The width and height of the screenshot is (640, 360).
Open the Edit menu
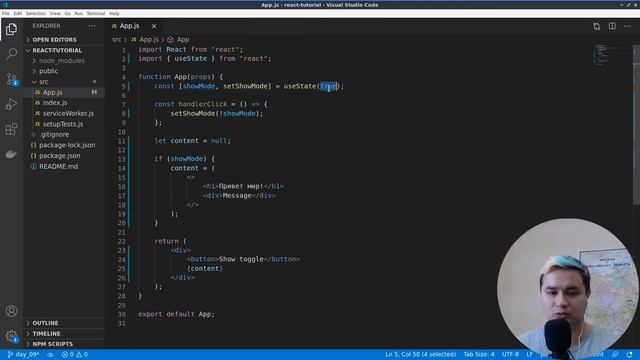pos(18,13)
